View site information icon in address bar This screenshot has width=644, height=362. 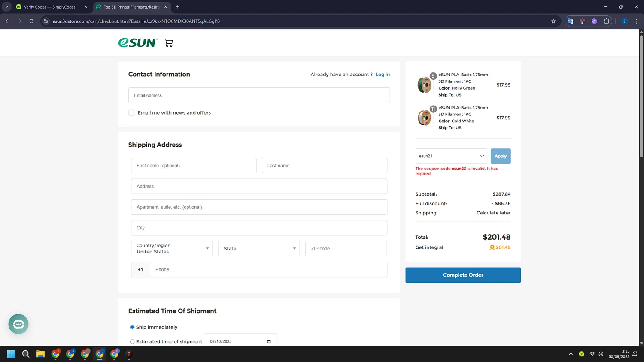point(46,21)
